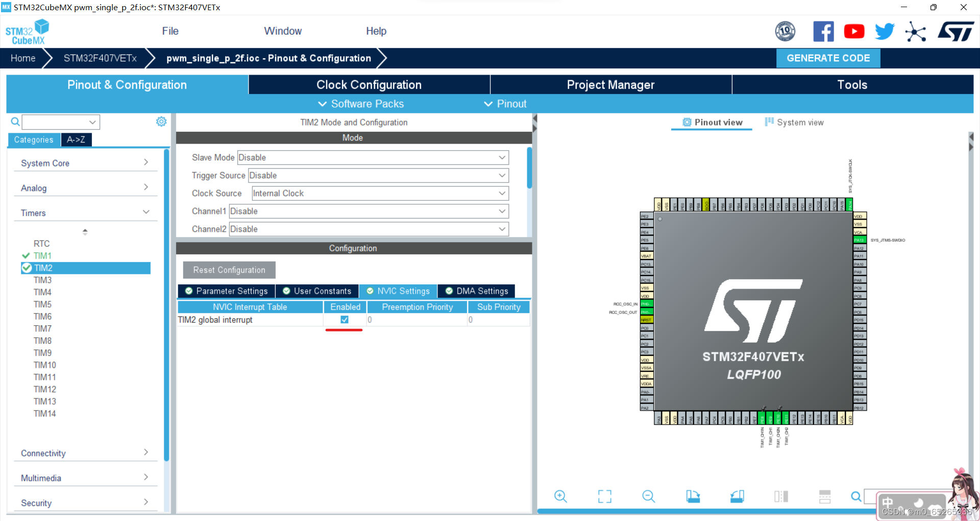Open the Pinout dropdown menu

click(x=505, y=104)
